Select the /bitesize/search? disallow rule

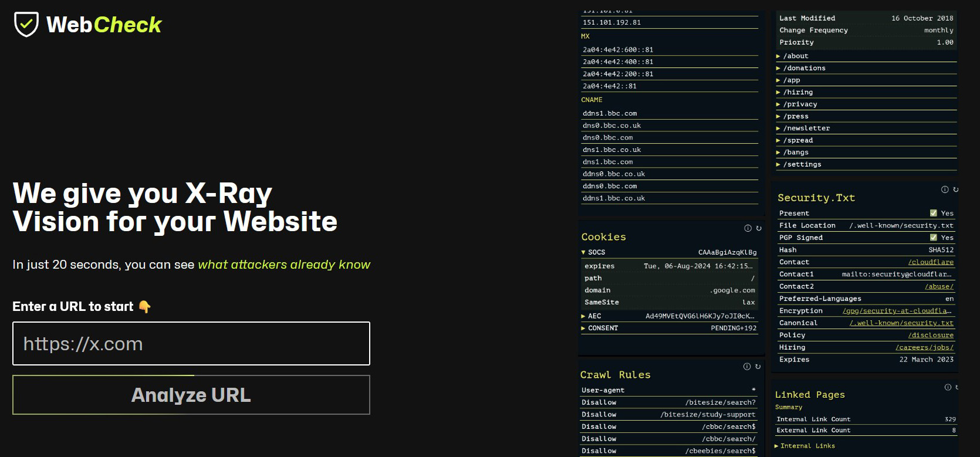pyautogui.click(x=668, y=402)
